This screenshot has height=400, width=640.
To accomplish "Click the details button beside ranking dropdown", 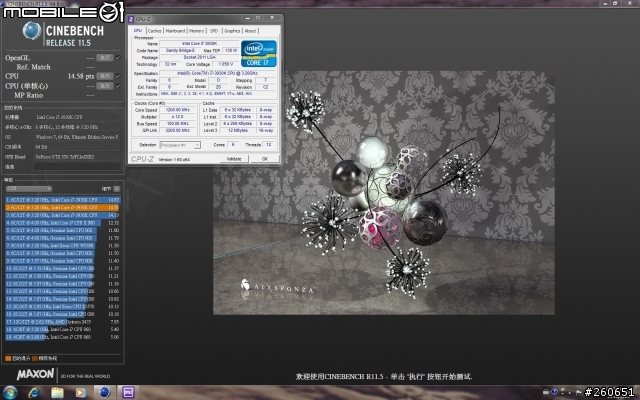I will pos(117,189).
